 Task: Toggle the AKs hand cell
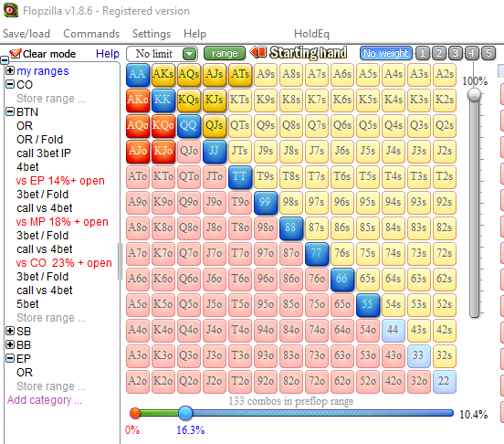point(163,75)
